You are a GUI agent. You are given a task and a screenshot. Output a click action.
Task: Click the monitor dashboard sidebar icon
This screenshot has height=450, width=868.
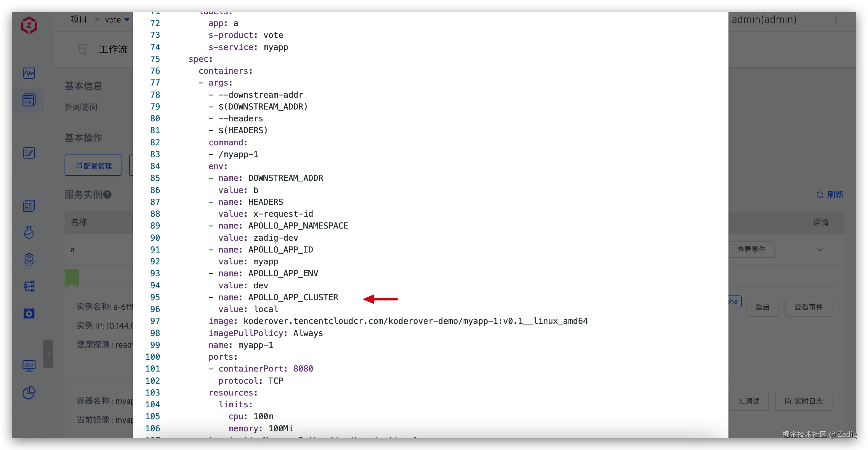point(29,365)
